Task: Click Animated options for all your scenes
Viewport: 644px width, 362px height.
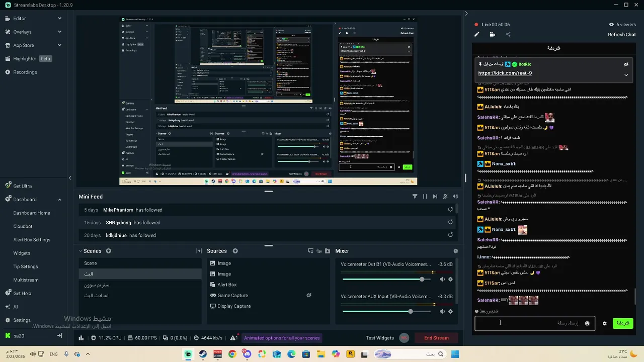Action: [x=282, y=338]
